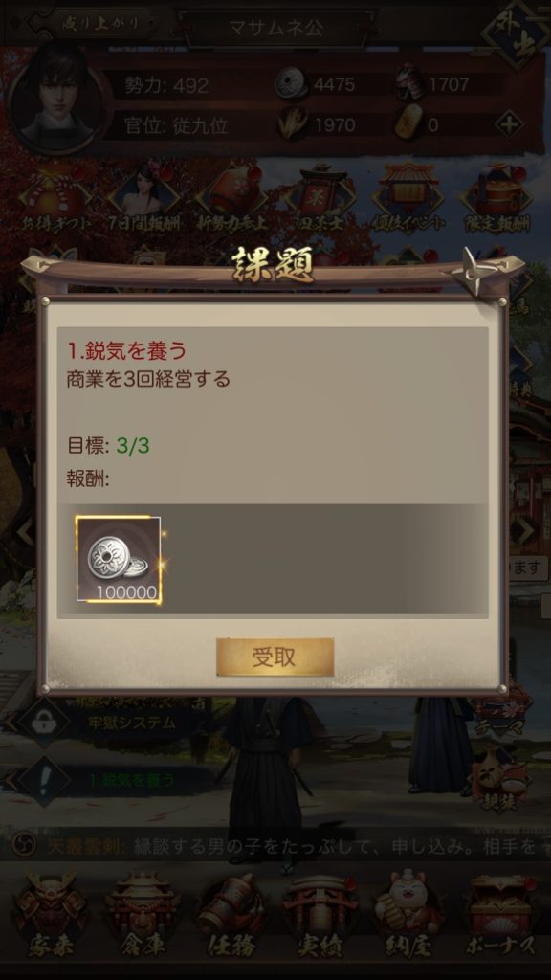The height and width of the screenshot is (980, 551).
Task: Close the 課題 dialog via shuriken icon
Action: click(485, 271)
